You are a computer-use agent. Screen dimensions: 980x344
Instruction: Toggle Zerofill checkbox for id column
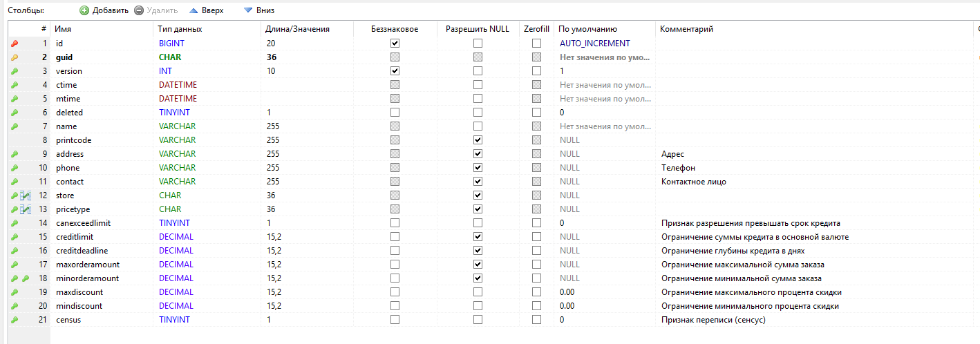(x=536, y=44)
